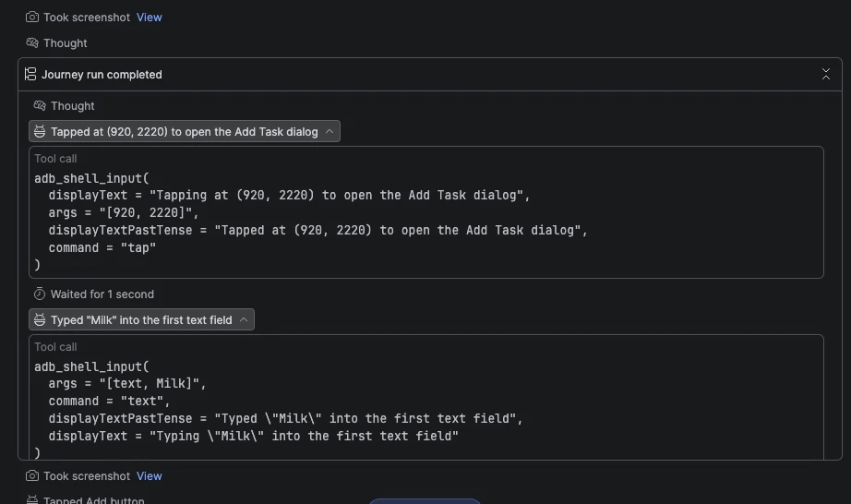
Task: Click the Android icon beside Tapped Add button
Action: tap(32, 500)
